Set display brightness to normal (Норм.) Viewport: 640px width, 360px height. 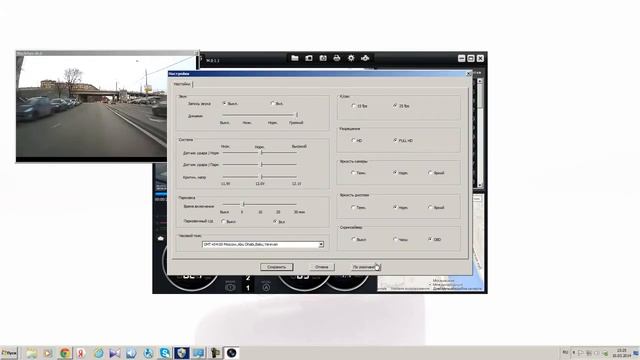point(395,207)
